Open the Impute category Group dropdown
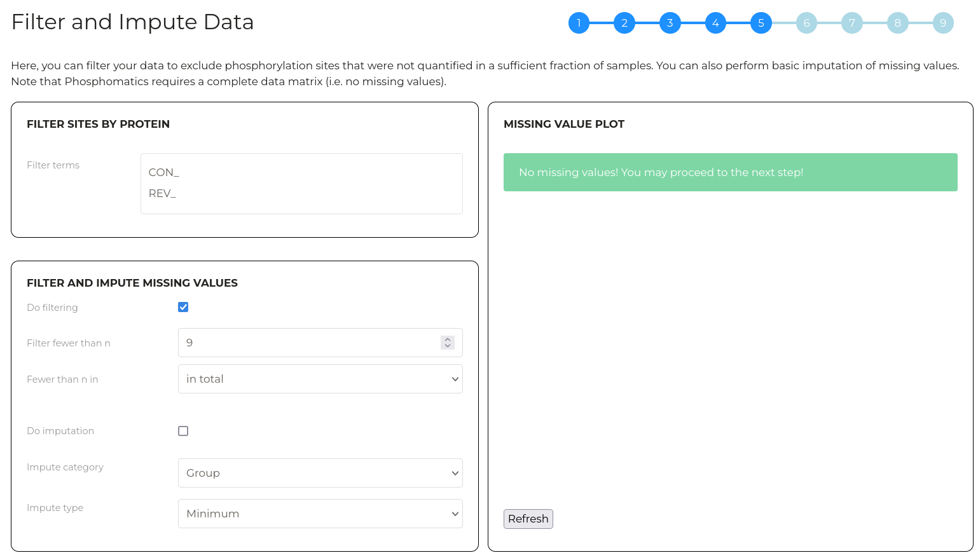 click(x=320, y=473)
